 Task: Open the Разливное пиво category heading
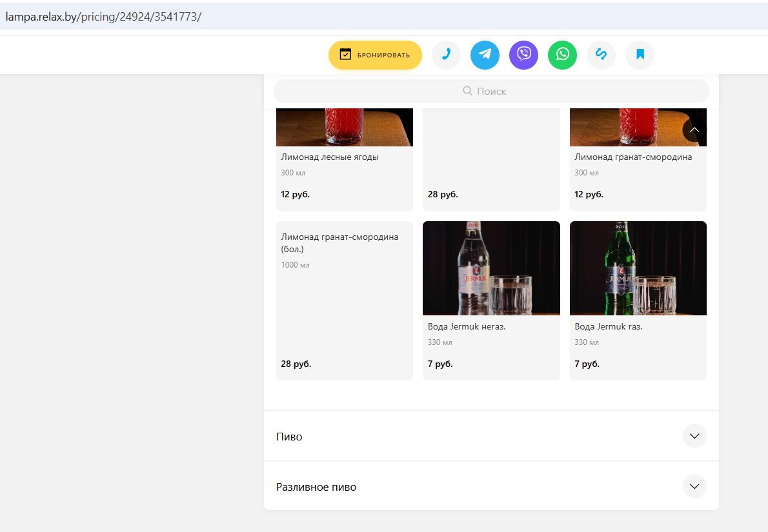pos(316,487)
